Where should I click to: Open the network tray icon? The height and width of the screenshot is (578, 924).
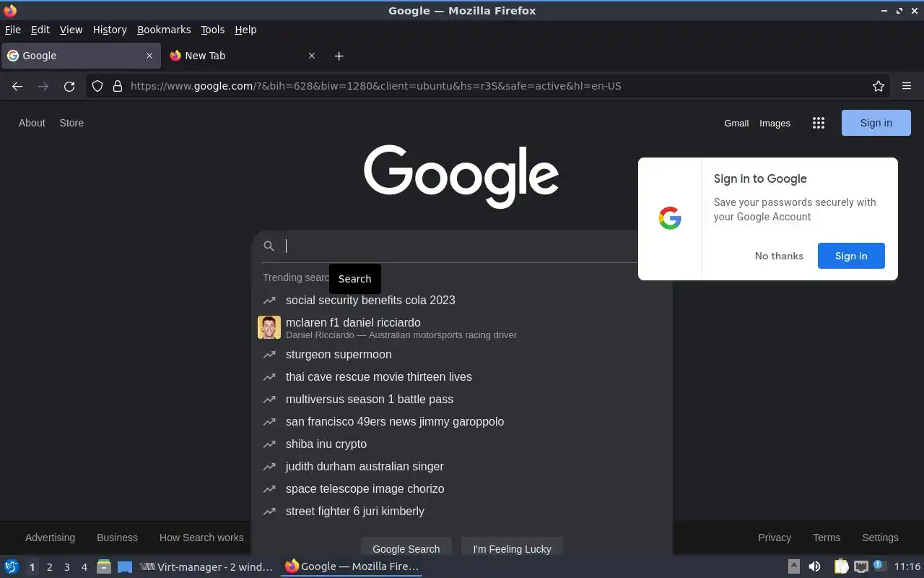[x=861, y=566]
